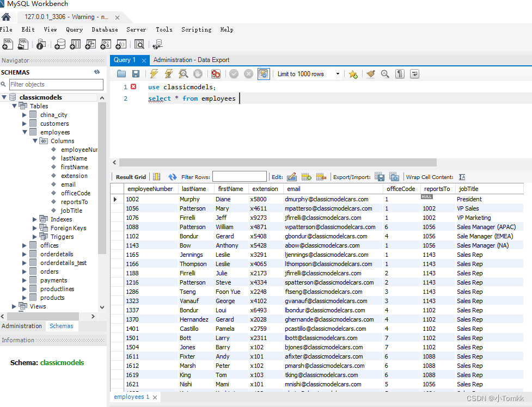532x407 pixels.
Task: Execute query with lightning bolt icon
Action: [x=154, y=74]
